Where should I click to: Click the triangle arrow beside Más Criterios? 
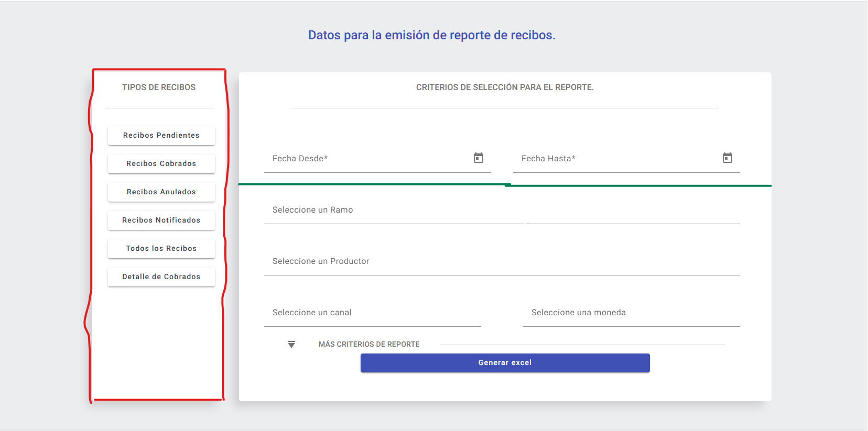coord(291,345)
